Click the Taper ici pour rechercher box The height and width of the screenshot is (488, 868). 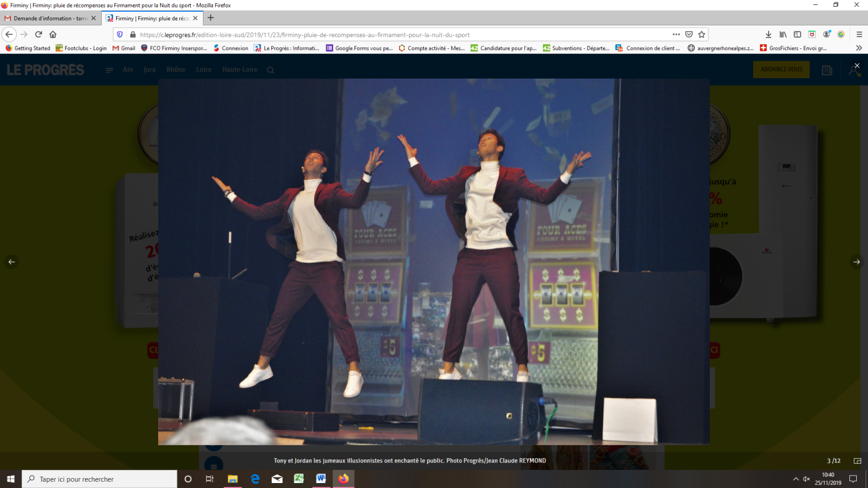[99, 479]
